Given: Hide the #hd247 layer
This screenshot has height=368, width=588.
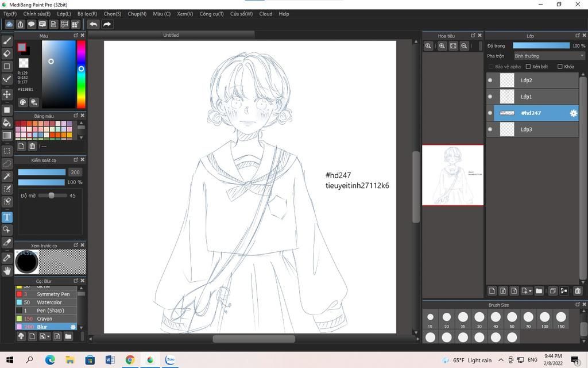Looking at the screenshot, I should click(490, 113).
